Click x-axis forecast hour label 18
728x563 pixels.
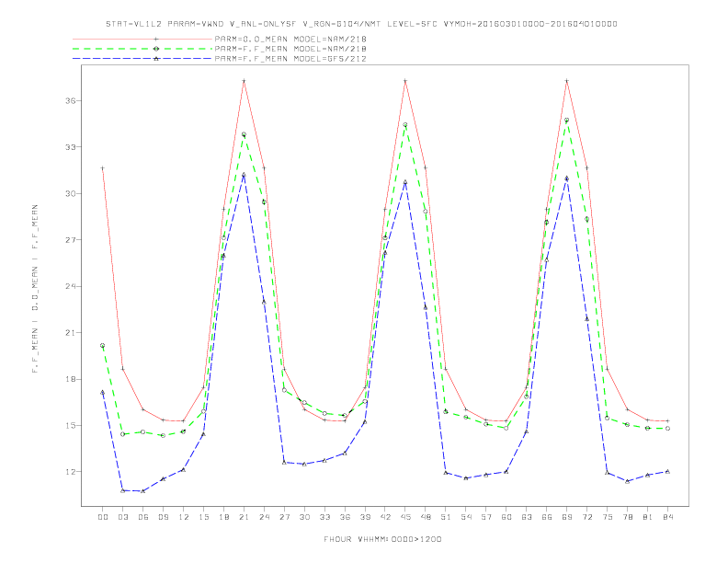pyautogui.click(x=223, y=517)
